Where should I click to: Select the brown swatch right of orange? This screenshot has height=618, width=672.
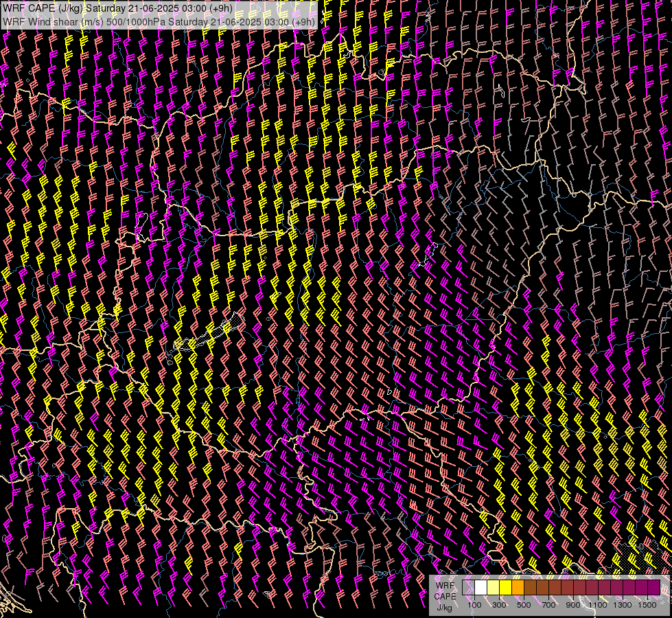(x=530, y=588)
